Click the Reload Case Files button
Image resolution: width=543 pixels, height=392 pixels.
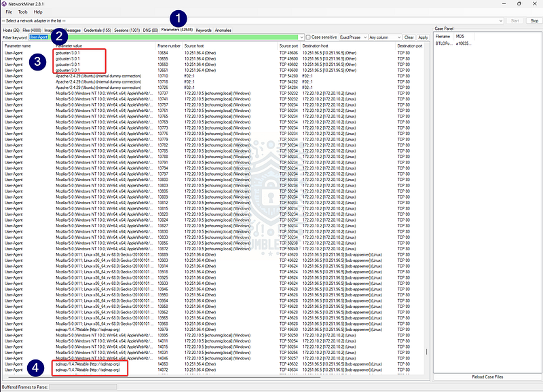[487, 377]
